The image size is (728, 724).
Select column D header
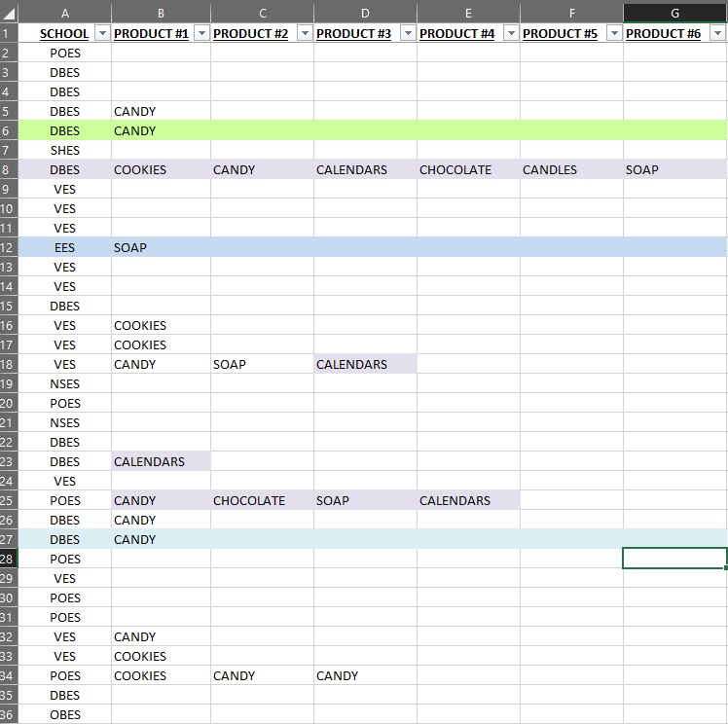[365, 14]
